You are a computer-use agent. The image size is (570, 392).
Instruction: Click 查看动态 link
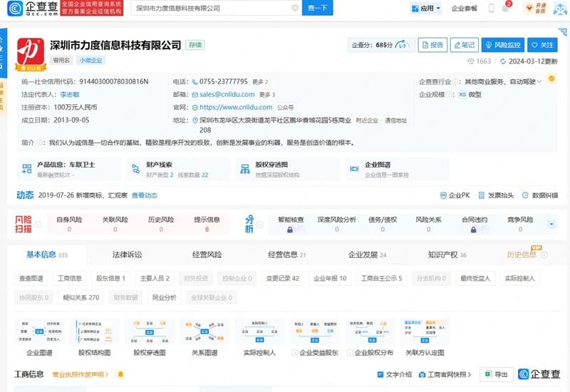click(145, 195)
